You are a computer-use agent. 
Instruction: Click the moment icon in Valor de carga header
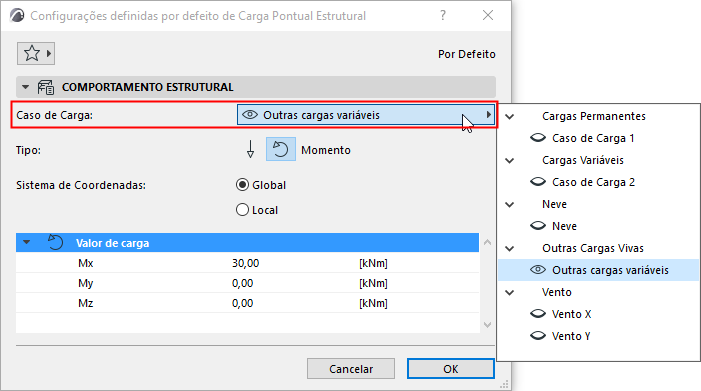[55, 243]
